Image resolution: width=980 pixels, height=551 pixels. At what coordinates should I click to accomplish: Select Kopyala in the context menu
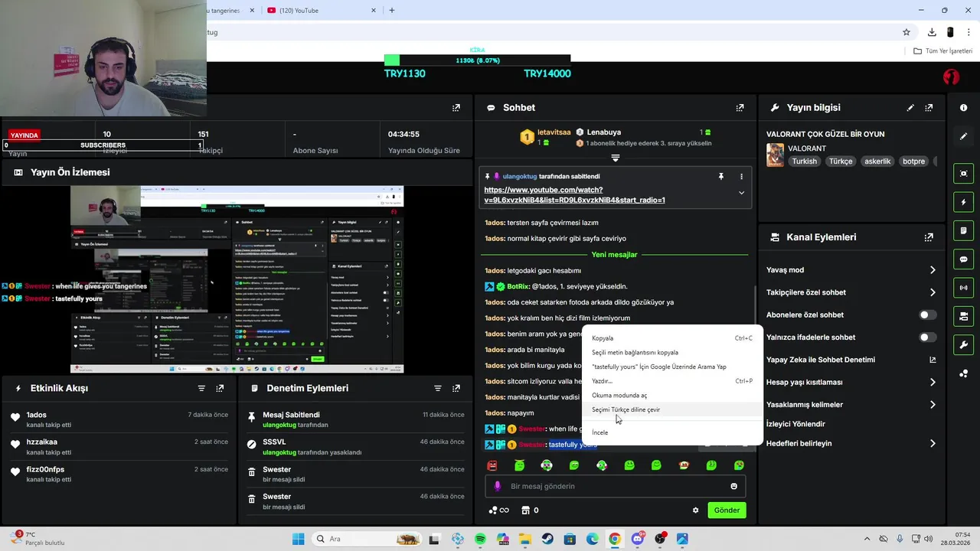[x=672, y=338]
